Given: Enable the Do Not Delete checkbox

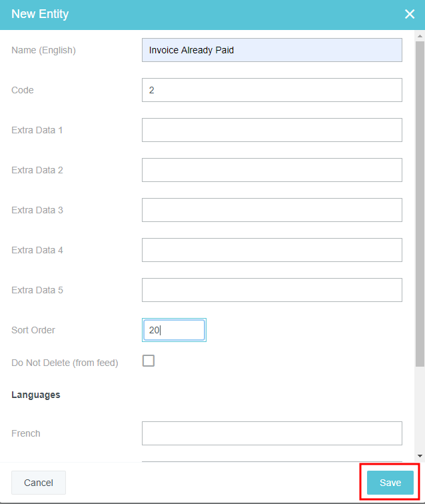Looking at the screenshot, I should (x=149, y=361).
